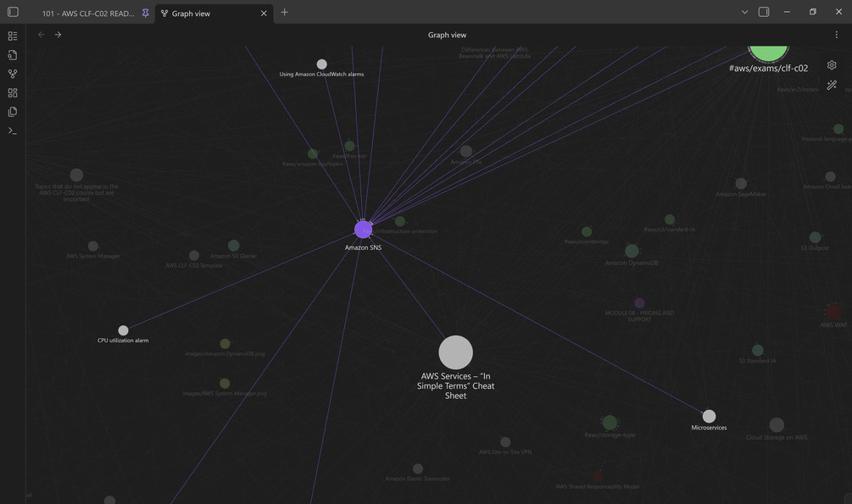This screenshot has width=852, height=504.
Task: Open the list layout ribbon icon
Action: (x=13, y=36)
